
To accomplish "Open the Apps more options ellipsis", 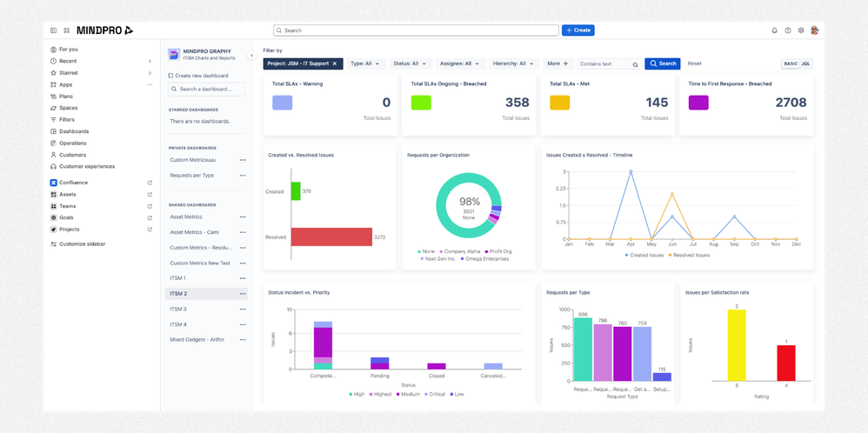I will coord(150,84).
